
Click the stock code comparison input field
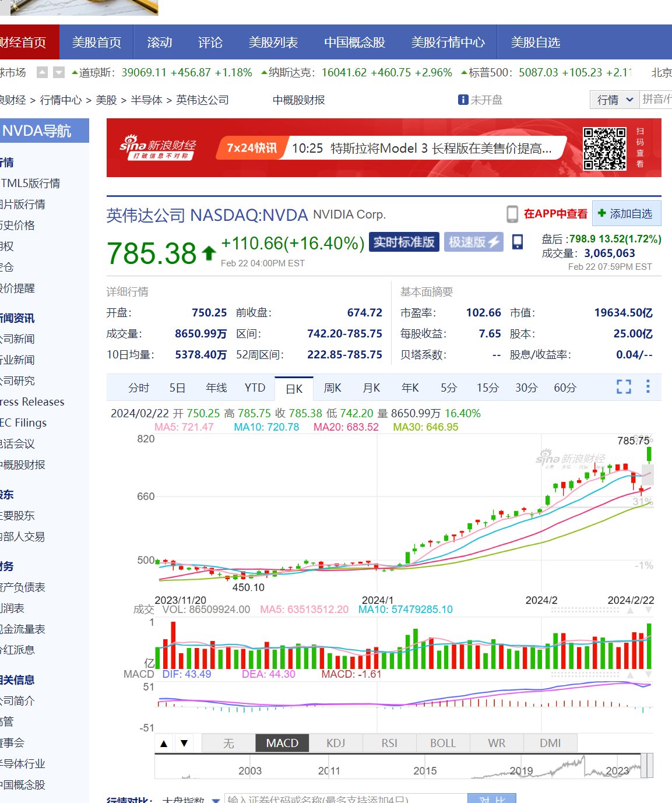coord(346,799)
